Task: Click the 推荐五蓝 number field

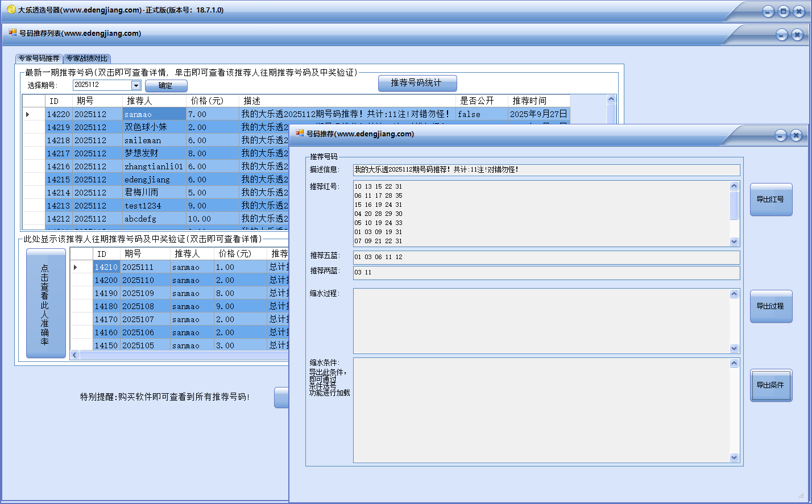Action: [x=546, y=257]
